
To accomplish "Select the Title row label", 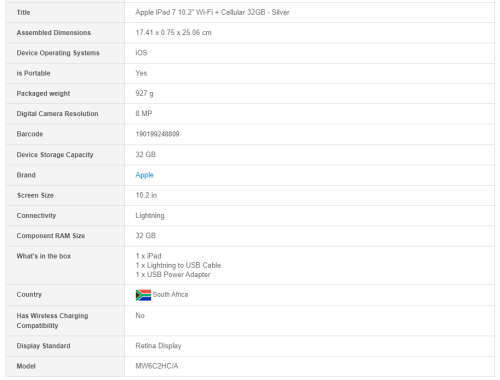I will click(x=23, y=12).
